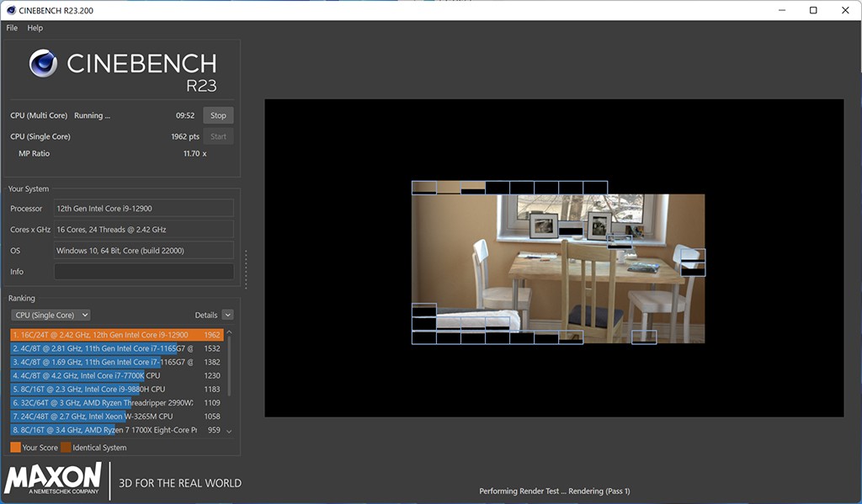Click the Cinebench logo in the title bar
The width and height of the screenshot is (862, 504).
coord(9,10)
